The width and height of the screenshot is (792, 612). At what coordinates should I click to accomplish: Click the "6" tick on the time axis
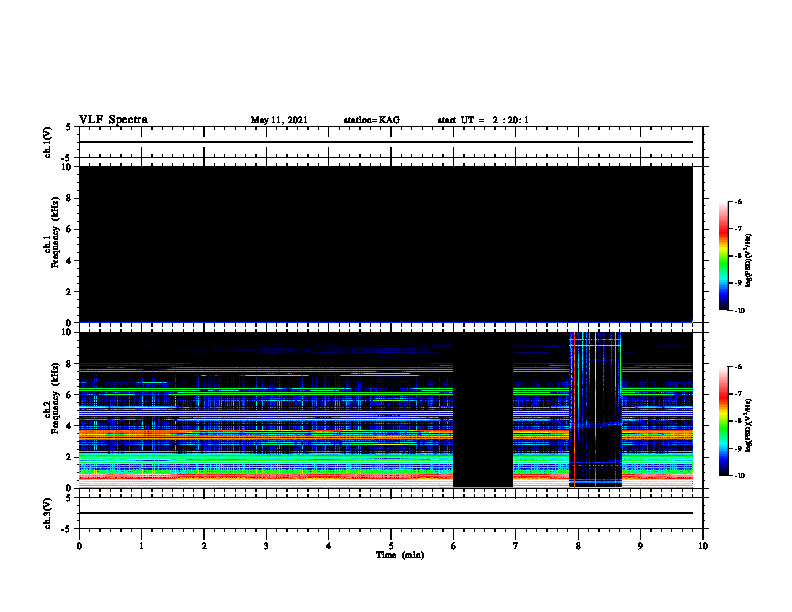pos(454,546)
